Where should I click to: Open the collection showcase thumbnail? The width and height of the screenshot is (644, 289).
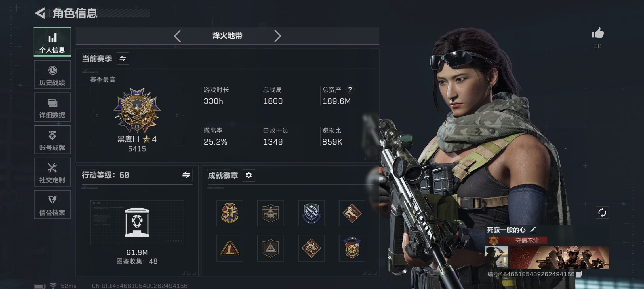point(137,222)
